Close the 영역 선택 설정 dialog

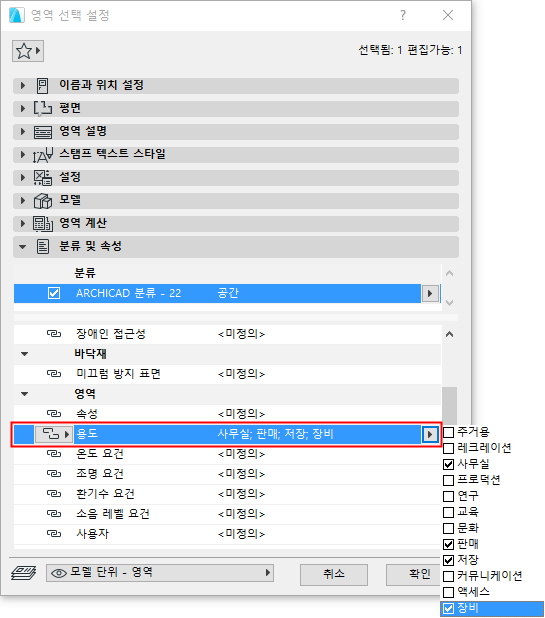pyautogui.click(x=448, y=15)
